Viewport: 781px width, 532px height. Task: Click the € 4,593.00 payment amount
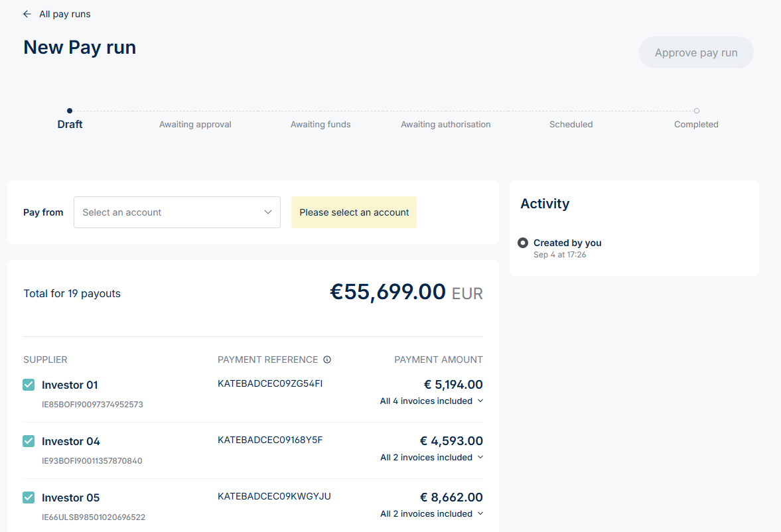[x=451, y=441]
